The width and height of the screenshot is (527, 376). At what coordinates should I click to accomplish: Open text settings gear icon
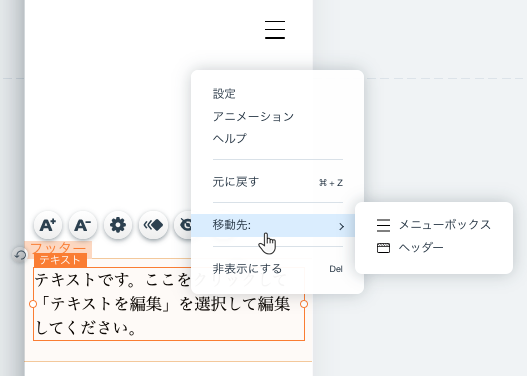[118, 225]
